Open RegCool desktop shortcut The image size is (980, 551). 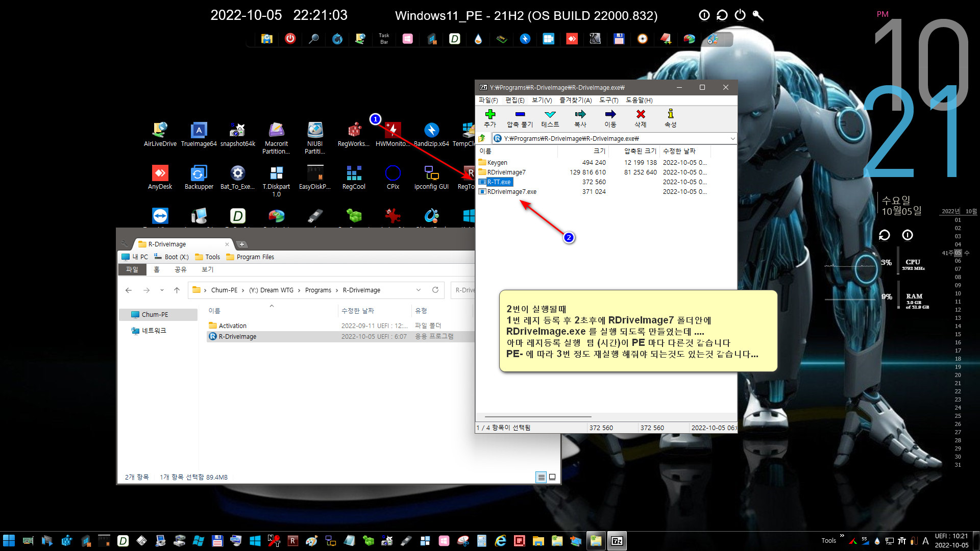point(354,178)
